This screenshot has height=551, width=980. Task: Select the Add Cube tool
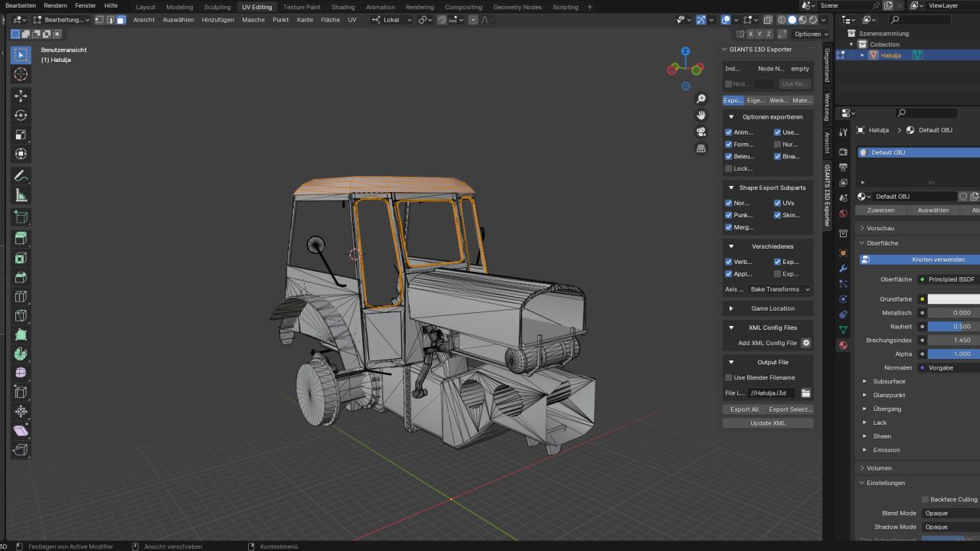(21, 217)
